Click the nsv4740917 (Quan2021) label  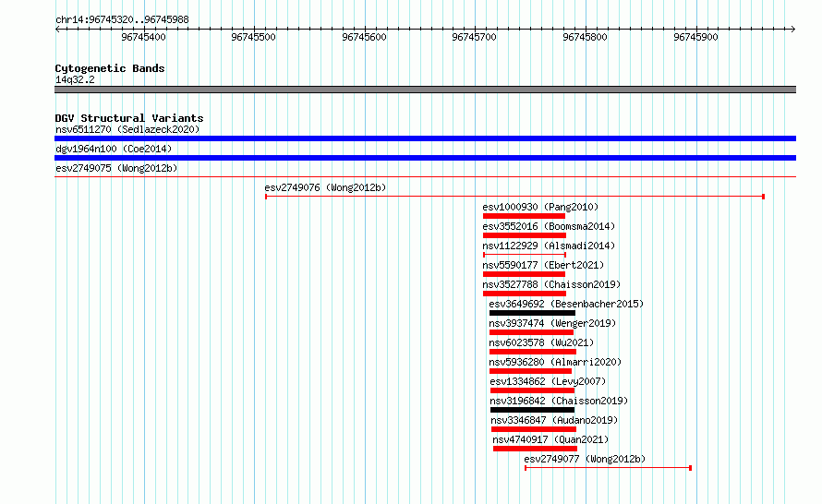coord(550,439)
